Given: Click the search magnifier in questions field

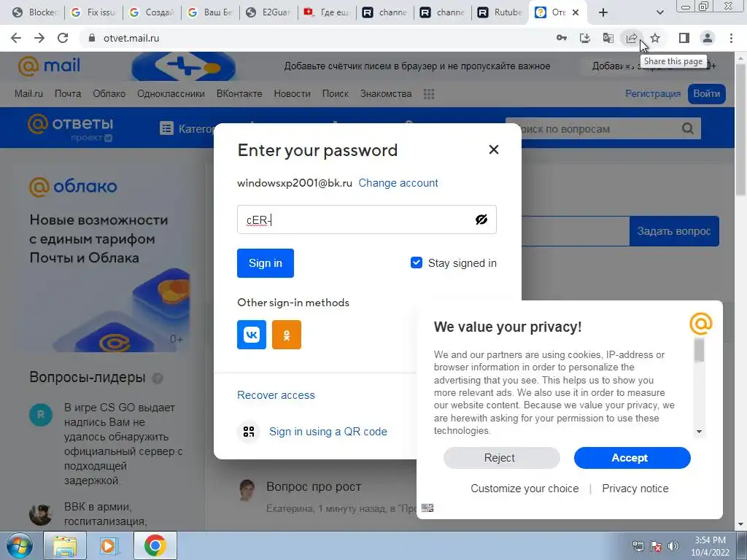Looking at the screenshot, I should click(687, 128).
